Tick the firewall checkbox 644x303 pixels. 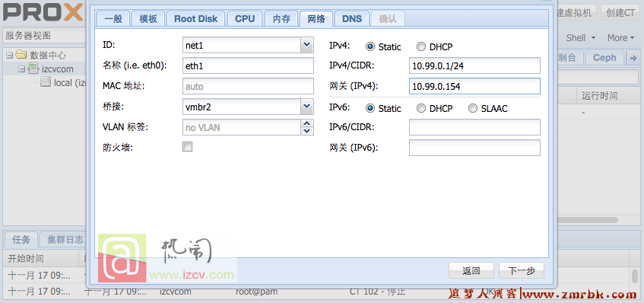(x=187, y=147)
